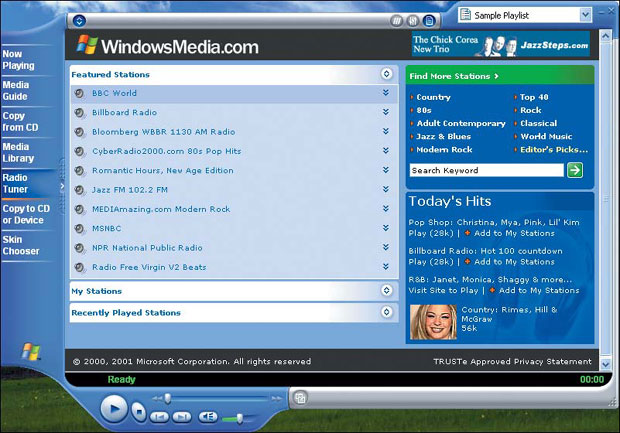Expand CyberRadio2000.com 80s Pop Hits details
The width and height of the screenshot is (620, 433).
tap(386, 150)
